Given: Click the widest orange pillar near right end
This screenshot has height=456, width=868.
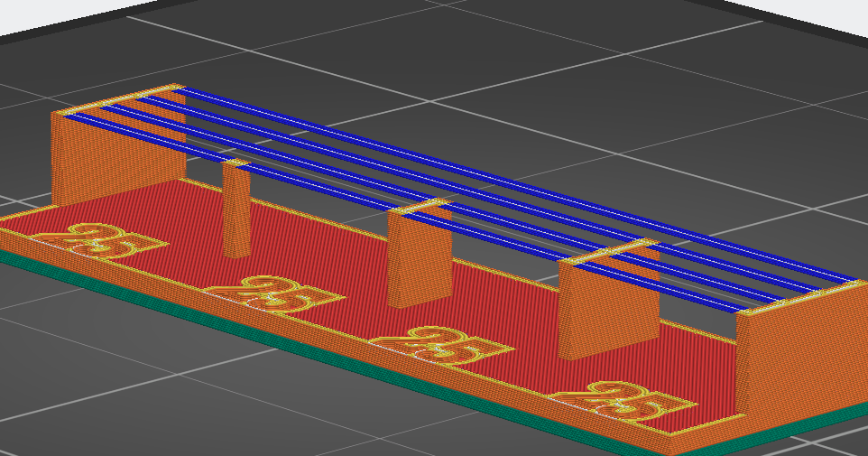Looking at the screenshot, I should [x=606, y=307].
